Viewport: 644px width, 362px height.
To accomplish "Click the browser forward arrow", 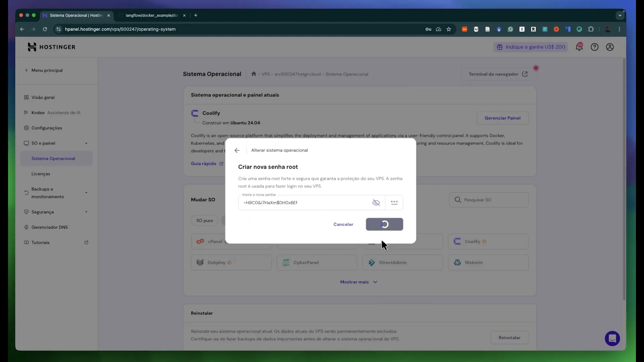I will pos(33,29).
